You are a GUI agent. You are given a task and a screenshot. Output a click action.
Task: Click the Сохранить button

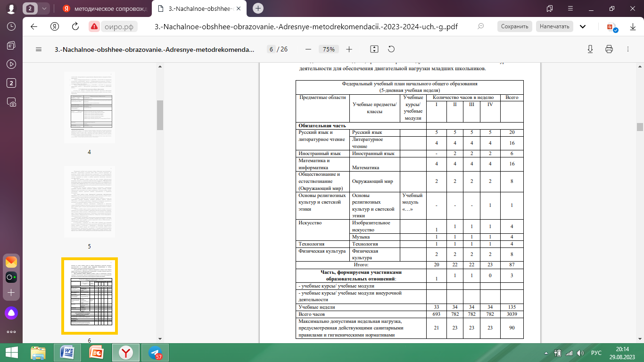515,26
